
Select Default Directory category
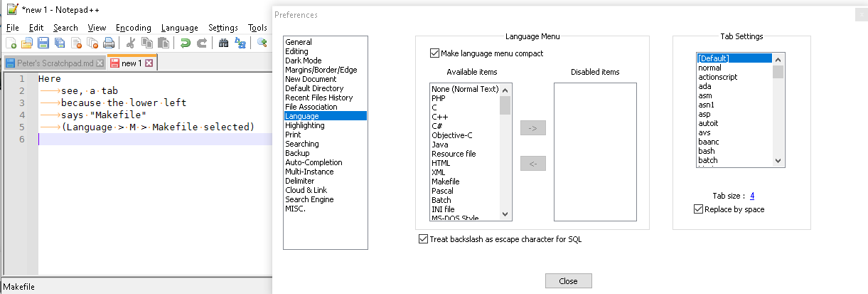coord(325,89)
